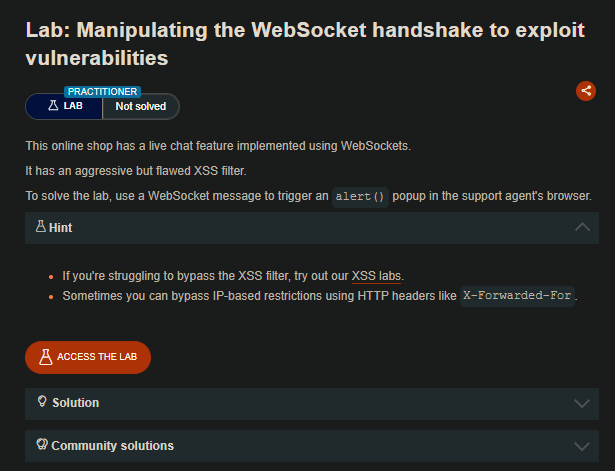Screen dimensions: 615x471
Task: Collapse the Hint section using its chevron
Action: [584, 227]
